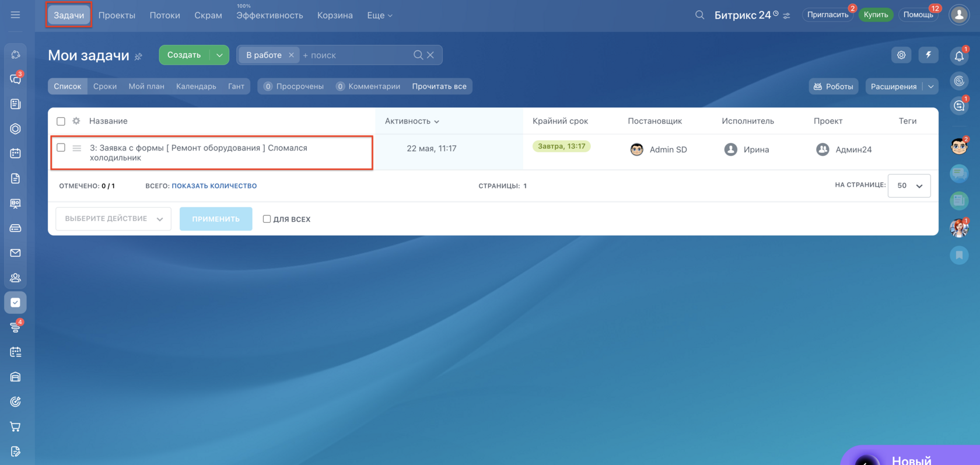The image size is (980, 465).
Task: Click the search magnifier in top bar
Action: (699, 15)
